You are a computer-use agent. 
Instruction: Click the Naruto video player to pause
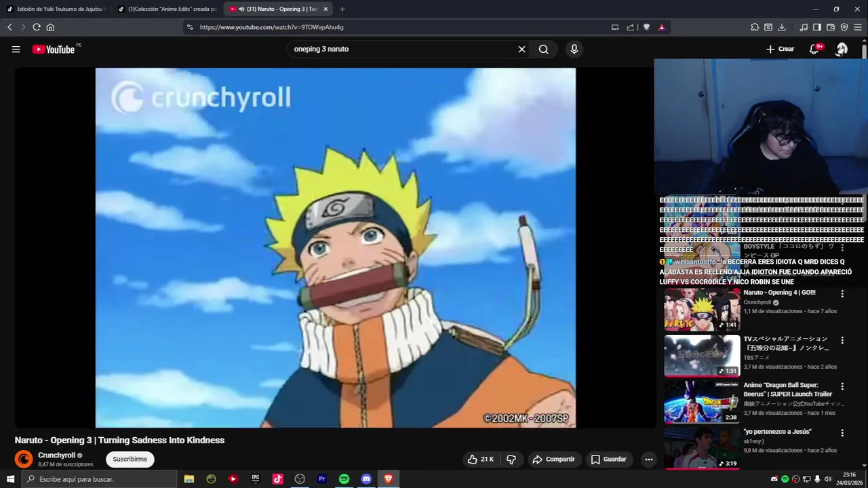(x=336, y=247)
